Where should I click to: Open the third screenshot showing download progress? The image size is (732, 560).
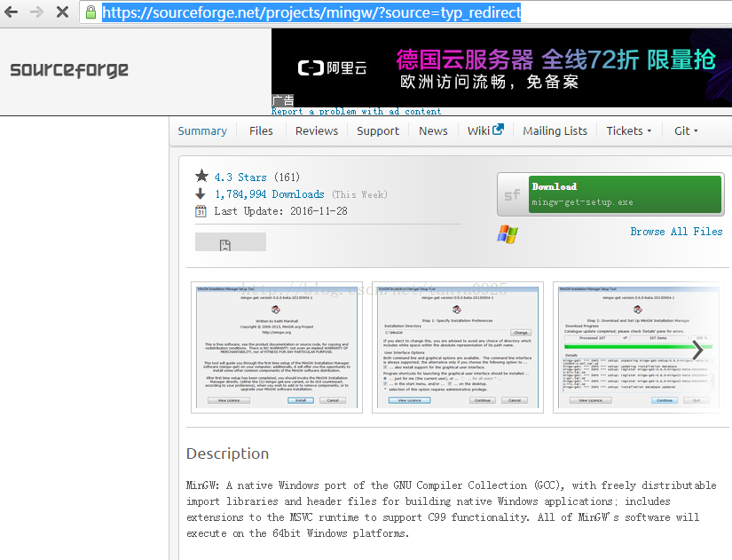tap(638, 348)
